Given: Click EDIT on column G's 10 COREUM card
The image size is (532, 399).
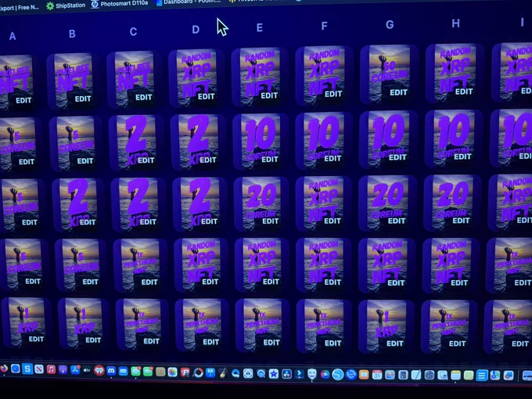Looking at the screenshot, I should 397,157.
